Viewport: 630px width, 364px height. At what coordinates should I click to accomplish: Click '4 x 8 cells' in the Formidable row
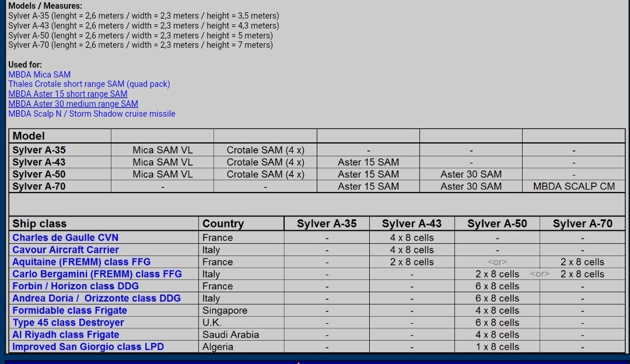pos(498,310)
